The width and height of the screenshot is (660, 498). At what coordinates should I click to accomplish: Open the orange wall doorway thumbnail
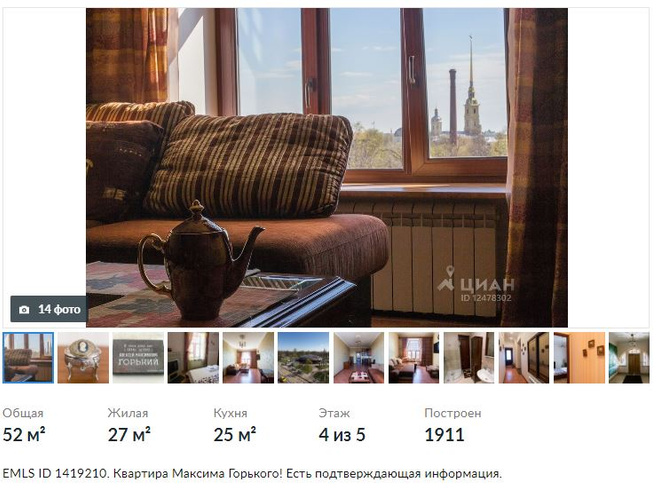pos(580,358)
